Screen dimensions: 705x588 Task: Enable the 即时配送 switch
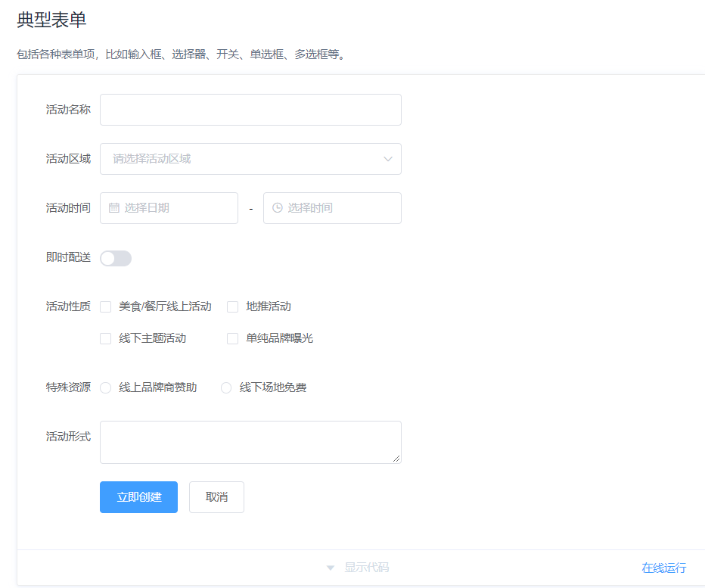click(115, 258)
